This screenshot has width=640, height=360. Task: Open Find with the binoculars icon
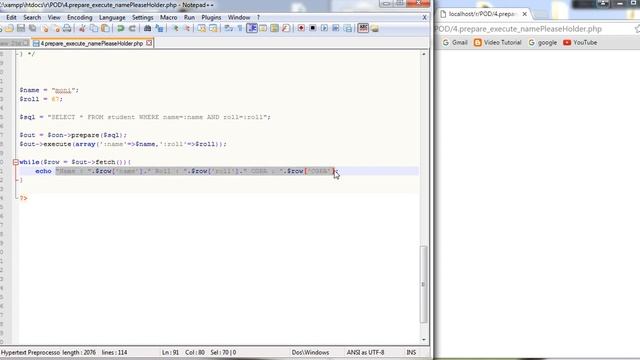[x=147, y=28]
